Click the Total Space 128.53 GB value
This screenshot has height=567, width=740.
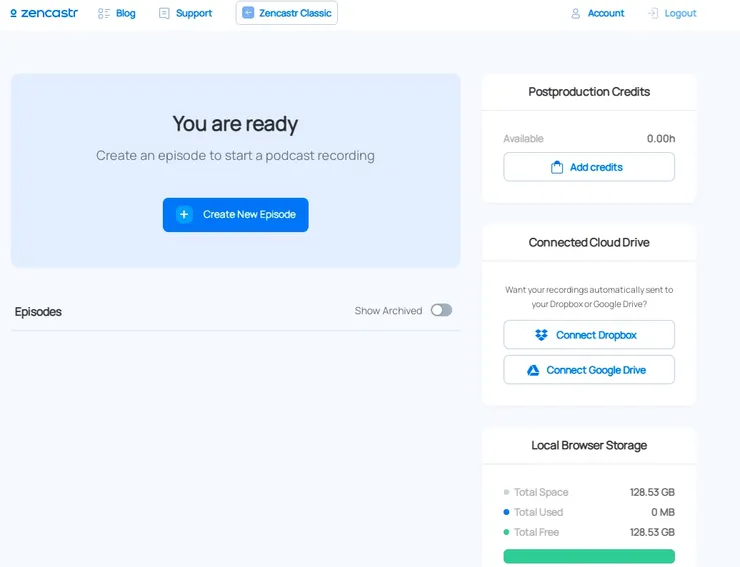tap(652, 492)
